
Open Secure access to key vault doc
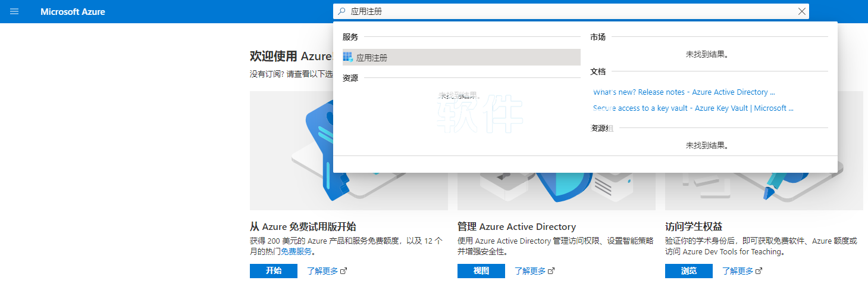(692, 108)
